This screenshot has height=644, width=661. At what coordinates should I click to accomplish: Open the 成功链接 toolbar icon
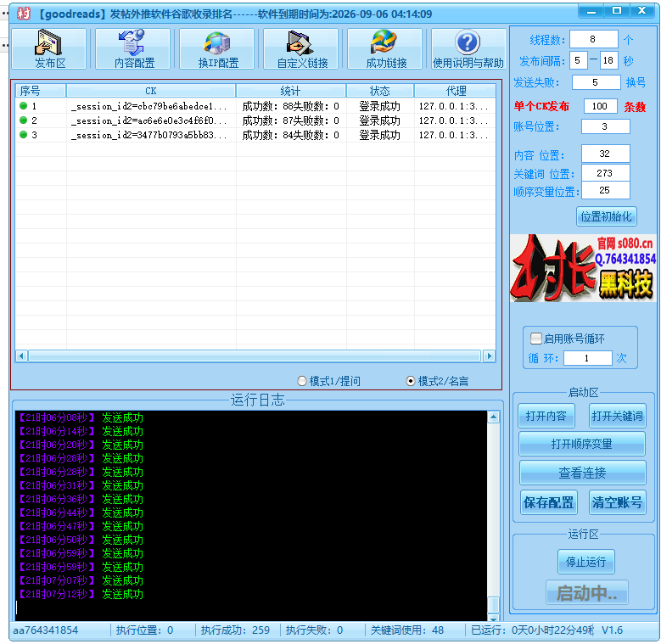pyautogui.click(x=385, y=49)
